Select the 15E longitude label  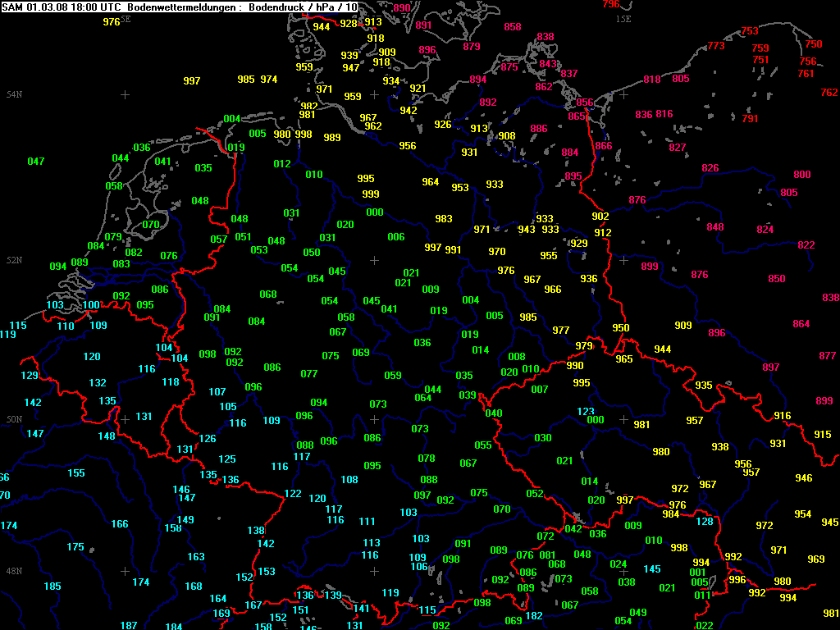point(624,18)
